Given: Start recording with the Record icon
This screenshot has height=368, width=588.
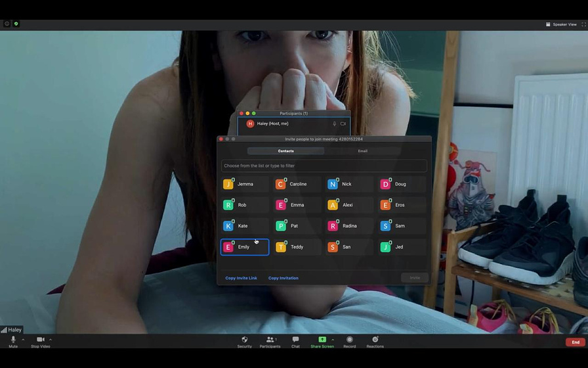Looking at the screenshot, I should click(349, 340).
